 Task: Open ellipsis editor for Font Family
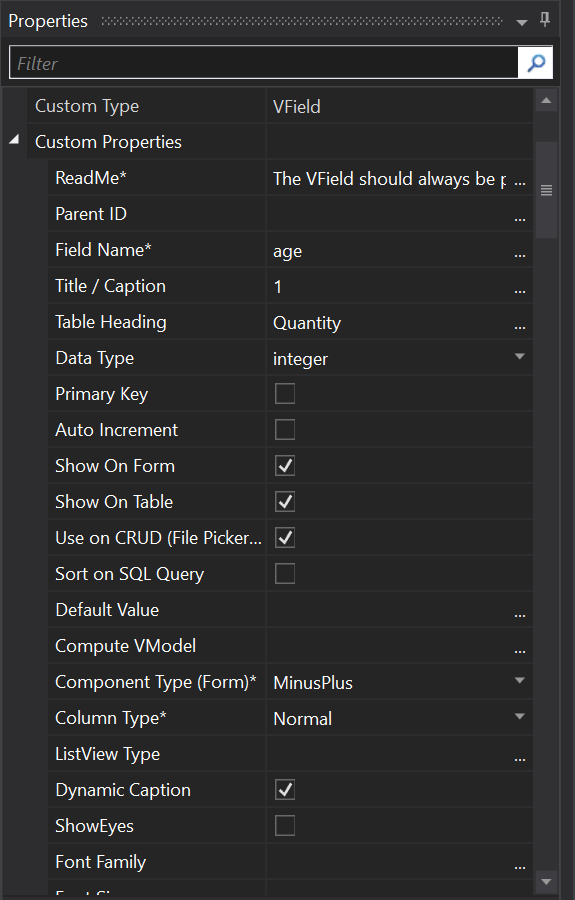520,863
